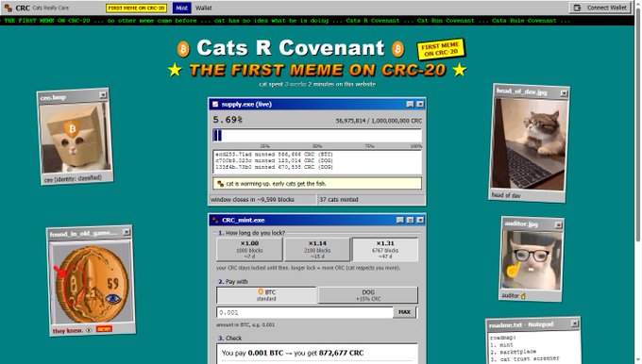Select the ×1.31 6767 blocks lock
Image resolution: width=642 pixels, height=364 pixels.
[x=385, y=250]
